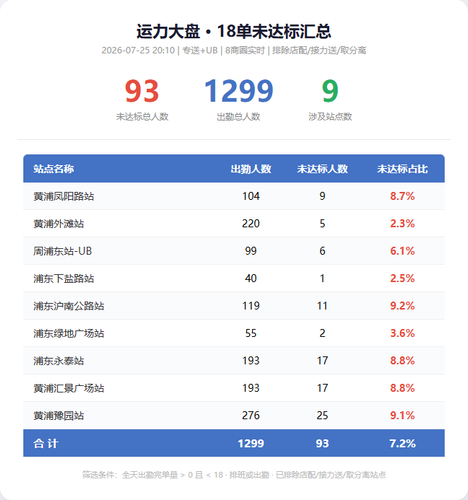Select station name 周浦东站-UB
Screen dimensions: 468x500
[x=62, y=251]
